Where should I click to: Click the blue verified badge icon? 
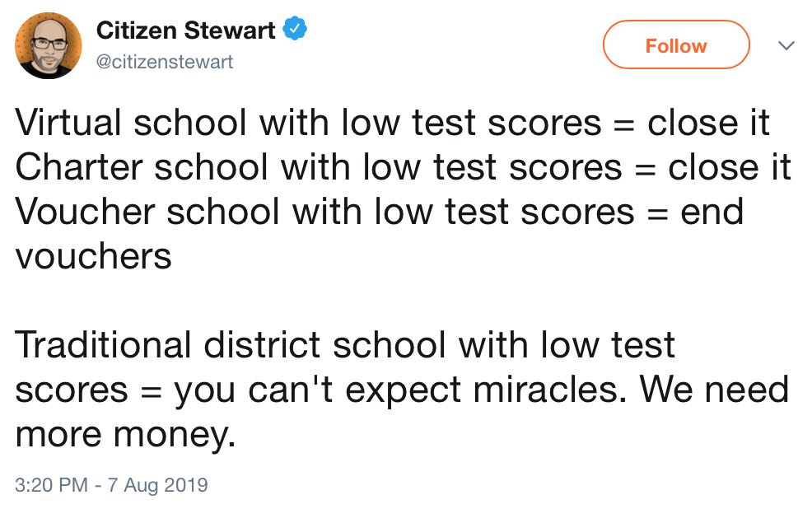point(295,29)
